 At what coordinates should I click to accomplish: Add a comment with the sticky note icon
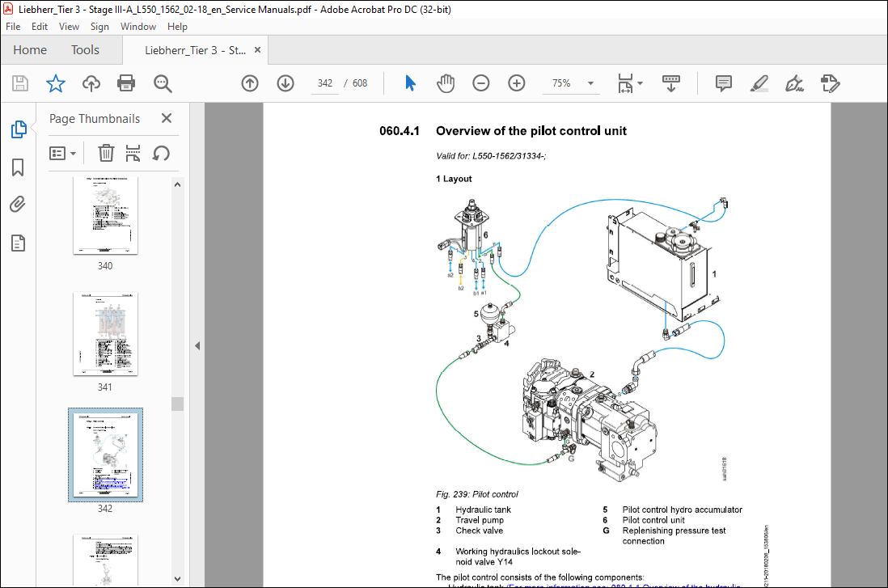tap(723, 83)
